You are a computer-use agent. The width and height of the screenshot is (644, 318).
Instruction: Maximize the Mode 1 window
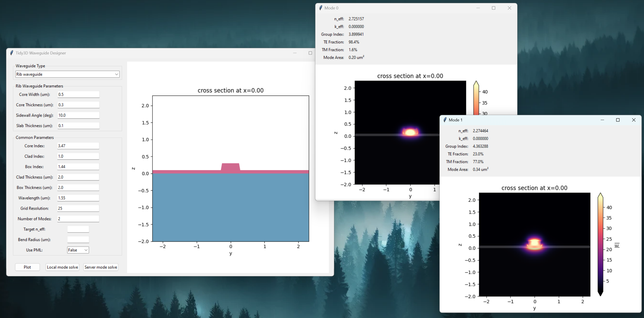[618, 120]
